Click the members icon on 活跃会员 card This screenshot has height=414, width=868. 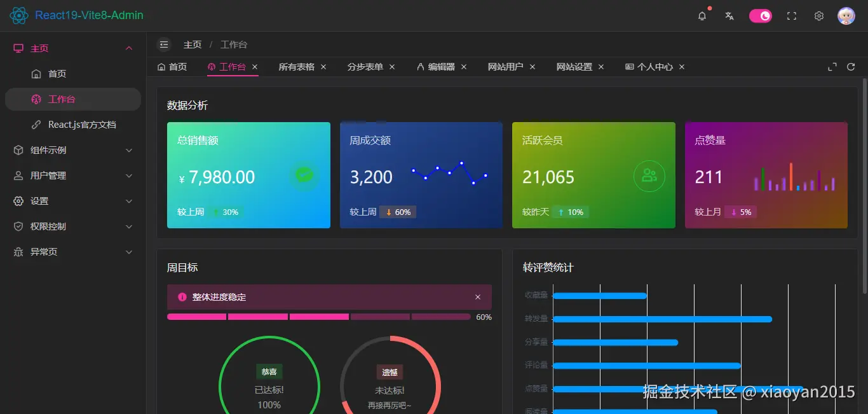pyautogui.click(x=649, y=176)
